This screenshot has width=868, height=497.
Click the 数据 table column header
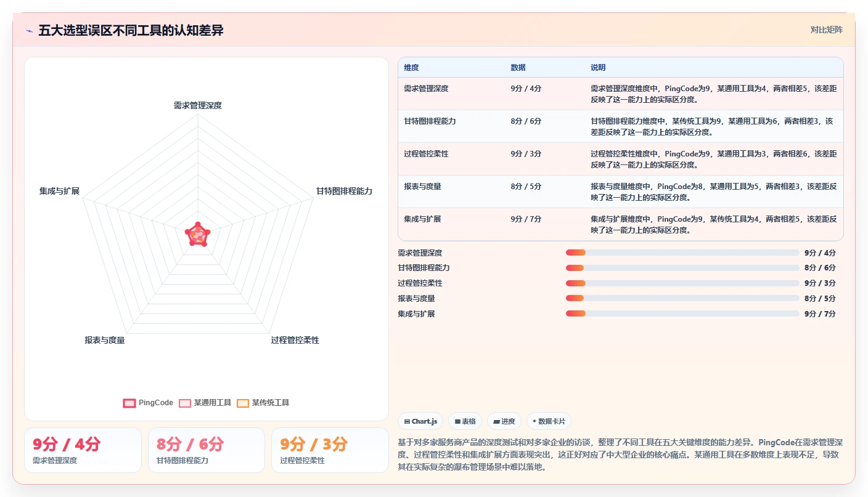518,68
